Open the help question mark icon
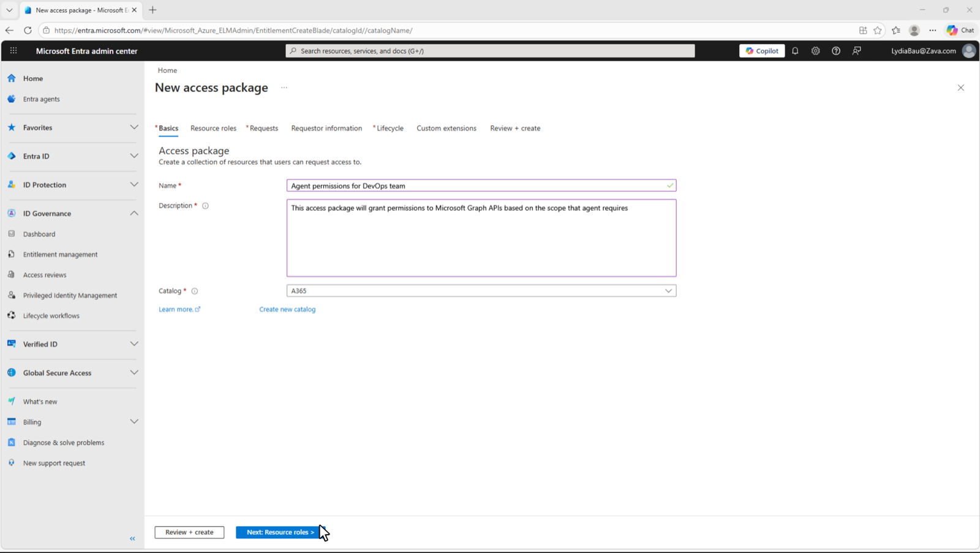 tap(836, 51)
